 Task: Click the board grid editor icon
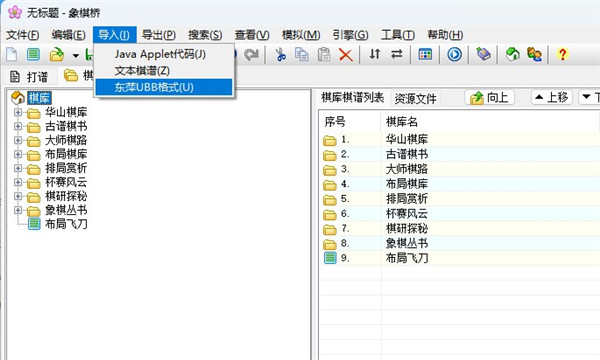[425, 54]
